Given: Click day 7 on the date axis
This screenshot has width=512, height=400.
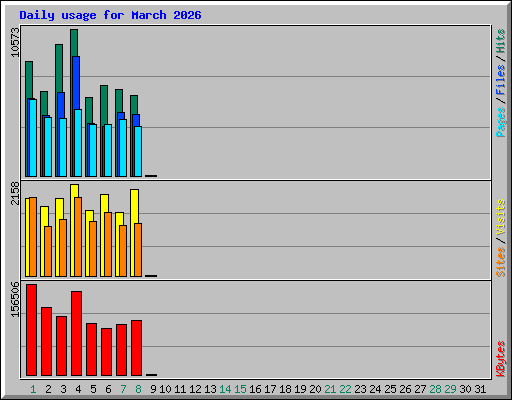Looking at the screenshot, I should tap(123, 389).
